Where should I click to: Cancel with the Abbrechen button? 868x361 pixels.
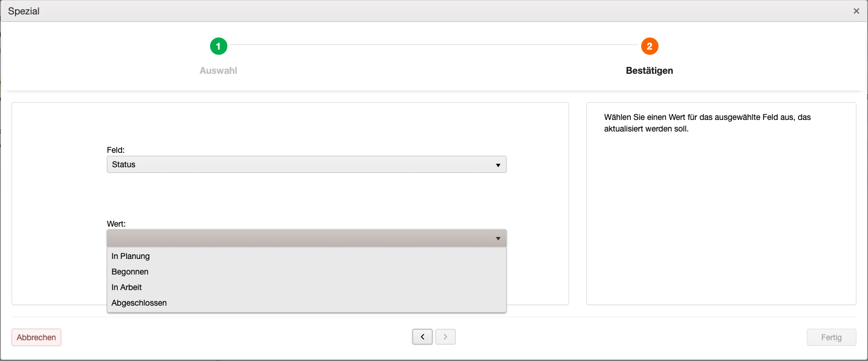click(x=36, y=337)
